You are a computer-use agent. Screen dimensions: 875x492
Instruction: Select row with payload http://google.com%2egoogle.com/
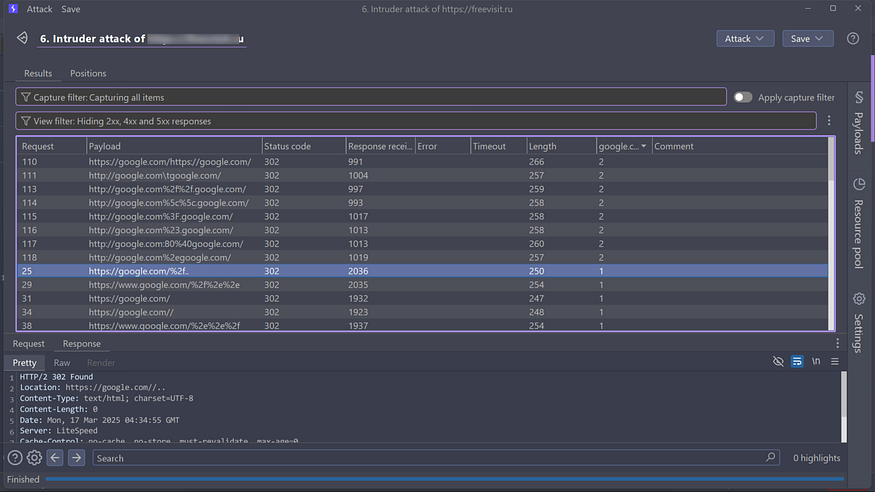tap(422, 257)
